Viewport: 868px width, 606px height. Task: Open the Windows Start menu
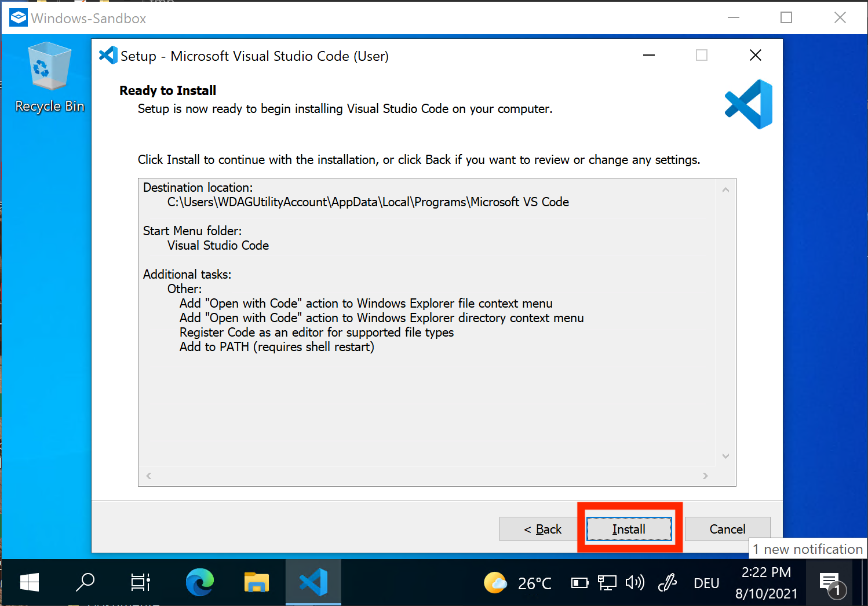pyautogui.click(x=29, y=582)
